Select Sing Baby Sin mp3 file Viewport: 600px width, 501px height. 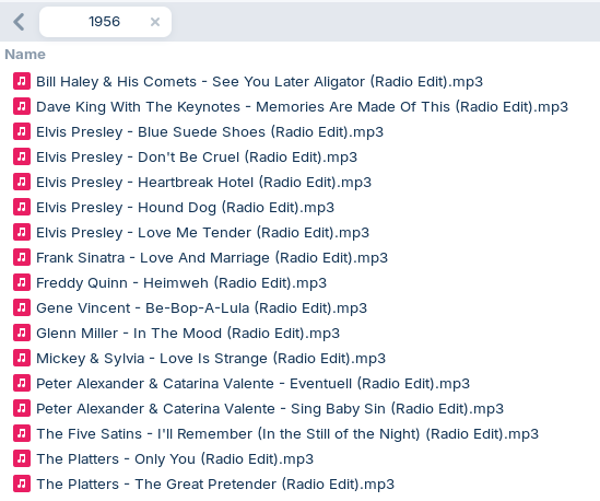coord(269,408)
